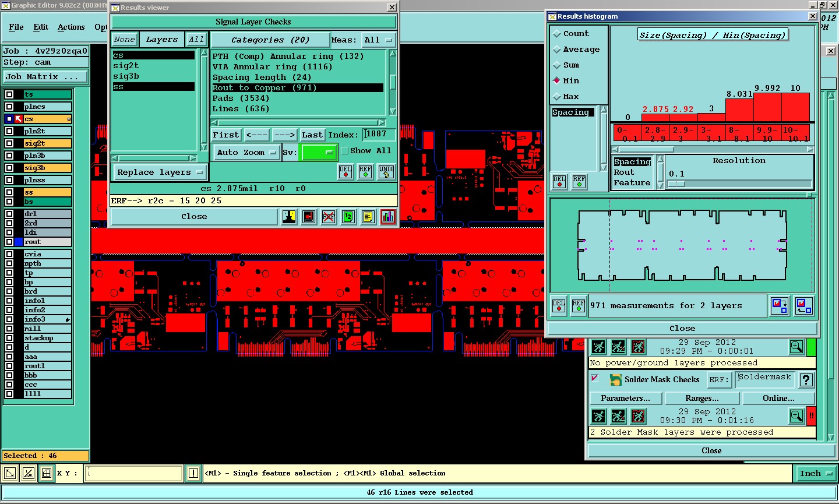The image size is (839, 504).
Task: Click the 9.992 red histogram bar
Action: pyautogui.click(x=767, y=107)
